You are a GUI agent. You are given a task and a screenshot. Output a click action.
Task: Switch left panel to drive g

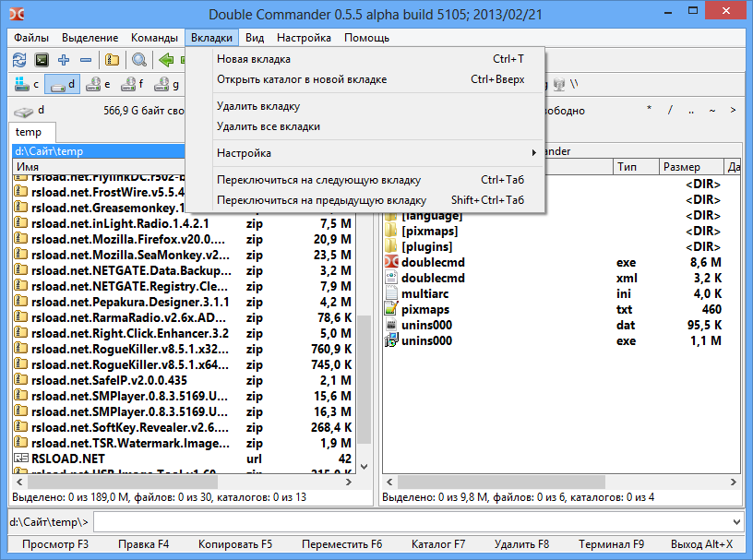coord(166,85)
